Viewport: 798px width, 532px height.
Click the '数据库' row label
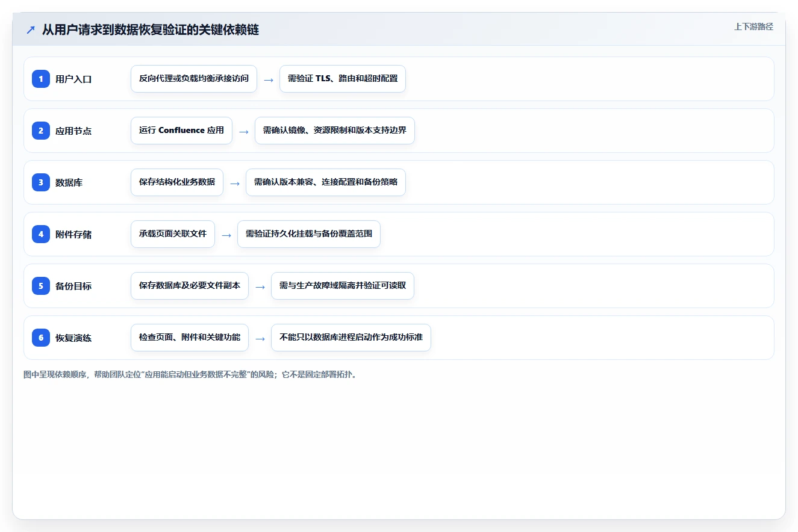(69, 182)
